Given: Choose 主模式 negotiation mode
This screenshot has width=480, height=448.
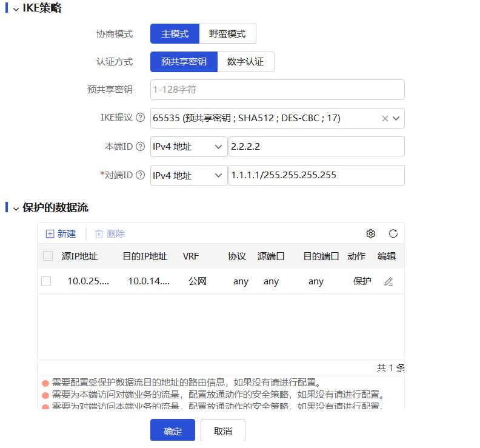Looking at the screenshot, I should 175,34.
